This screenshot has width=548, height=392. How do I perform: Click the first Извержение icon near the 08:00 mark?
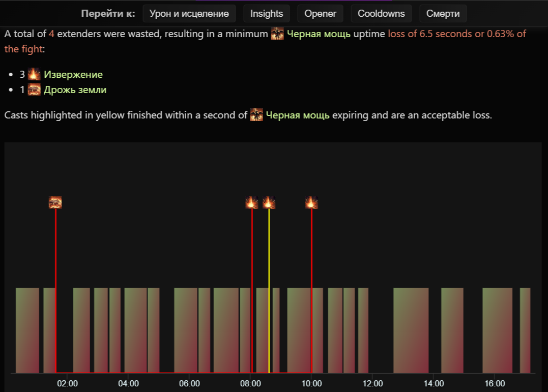click(252, 202)
